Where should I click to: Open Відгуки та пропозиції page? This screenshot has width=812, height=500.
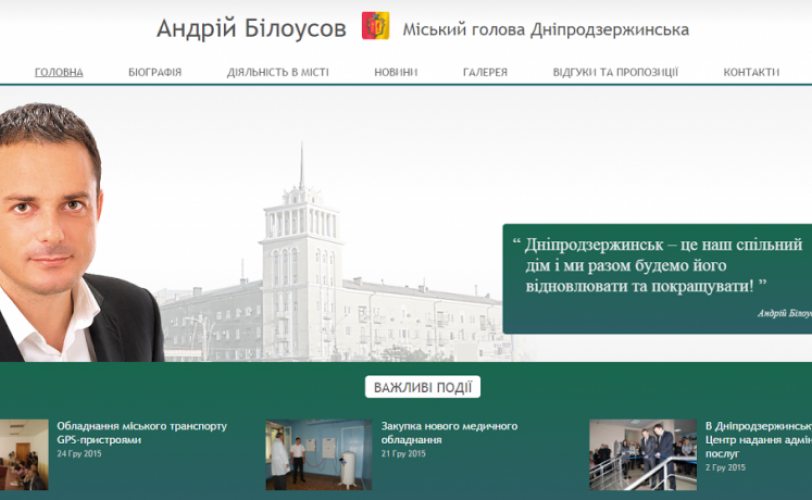(615, 72)
